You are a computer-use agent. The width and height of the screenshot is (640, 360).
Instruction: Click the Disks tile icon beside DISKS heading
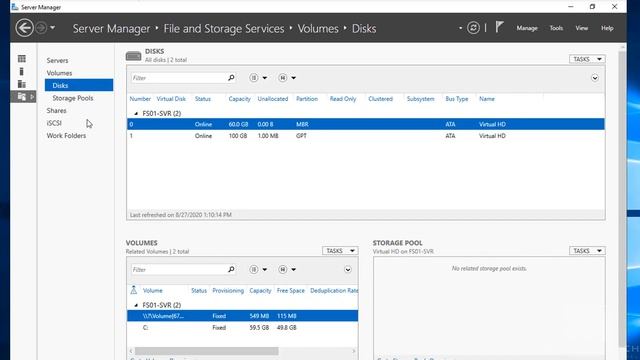coord(133,56)
